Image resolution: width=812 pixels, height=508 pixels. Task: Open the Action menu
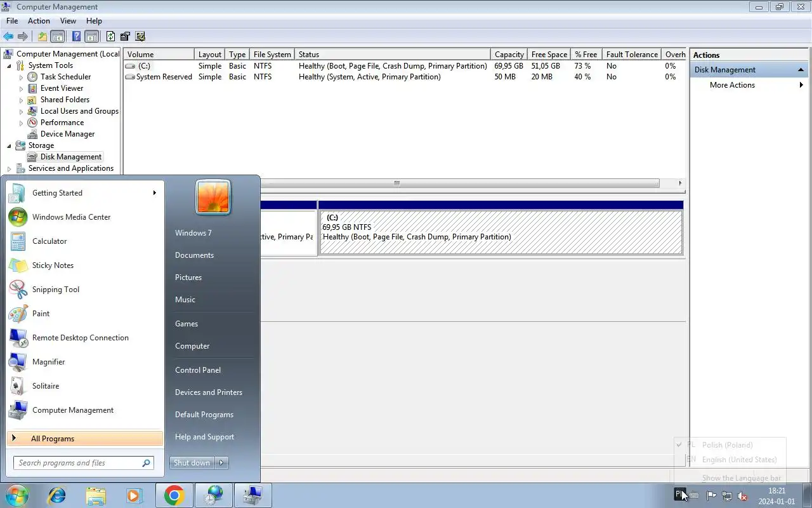(39, 21)
